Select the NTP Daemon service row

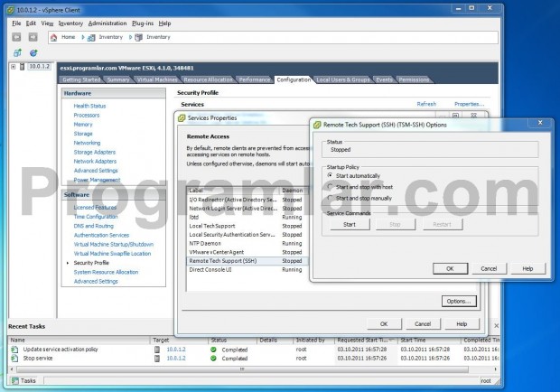(247, 244)
